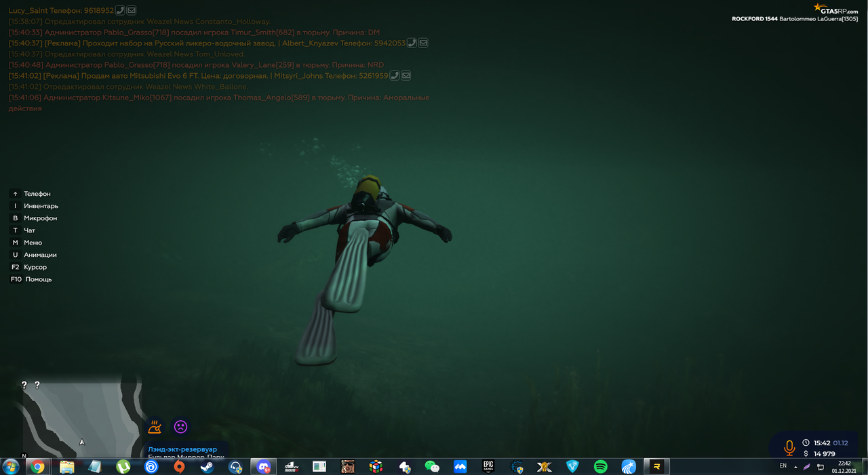Open Spotify from the taskbar

pyautogui.click(x=600, y=466)
